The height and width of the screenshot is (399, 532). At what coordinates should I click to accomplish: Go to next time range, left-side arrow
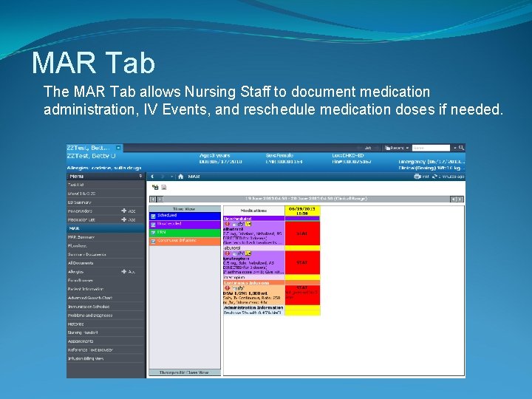tap(160, 199)
